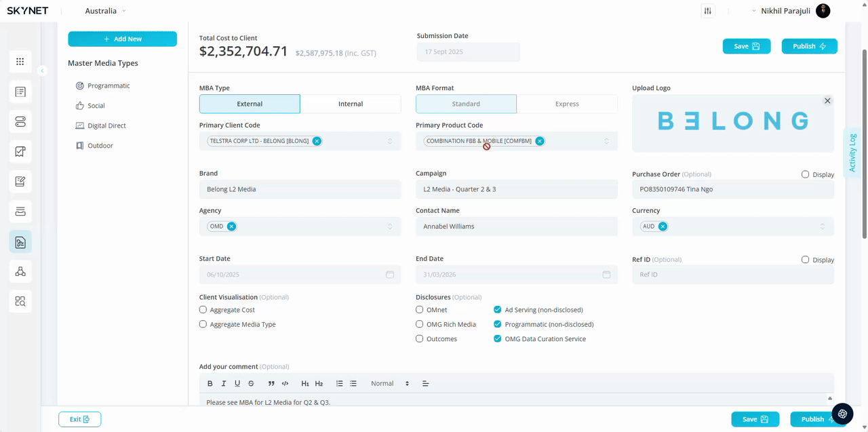Uncheck Ad Serving (non-disclosed) checkbox

498,310
